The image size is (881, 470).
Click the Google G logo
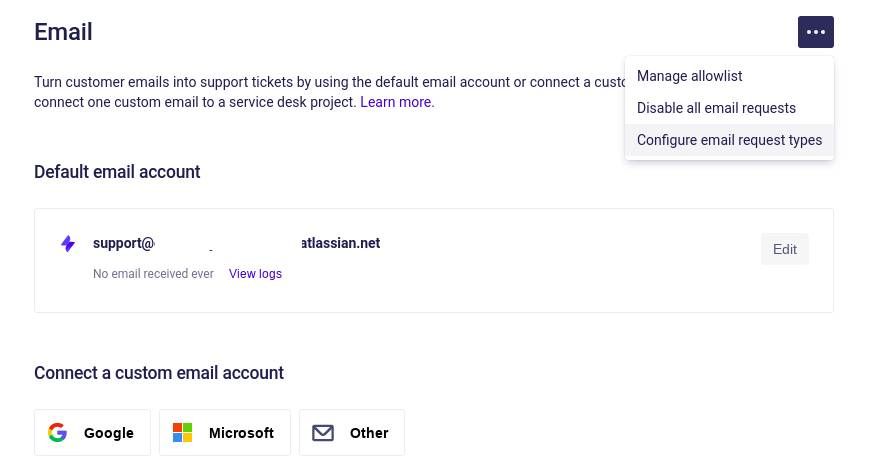[x=57, y=432]
